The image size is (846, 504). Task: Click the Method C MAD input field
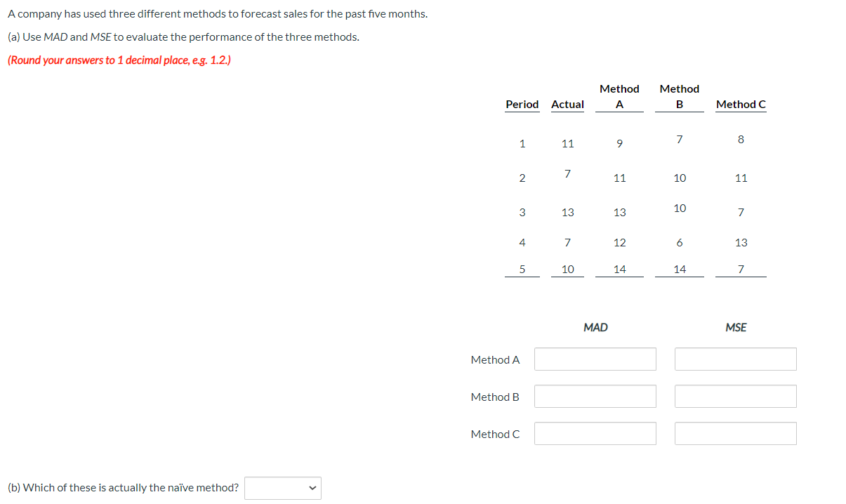click(595, 434)
